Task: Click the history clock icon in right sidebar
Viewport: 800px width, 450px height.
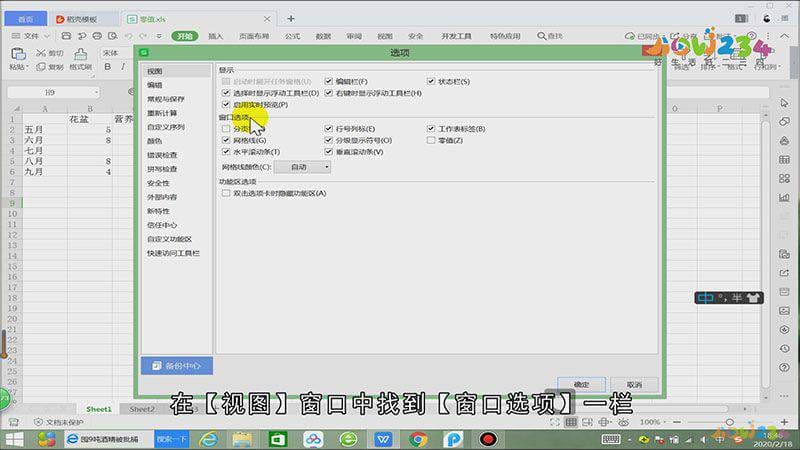Action: click(x=784, y=348)
